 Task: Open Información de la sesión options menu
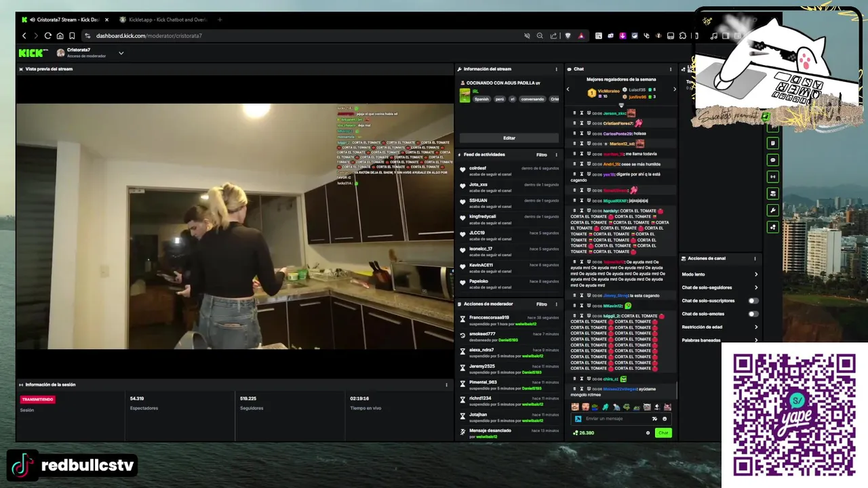tap(446, 385)
